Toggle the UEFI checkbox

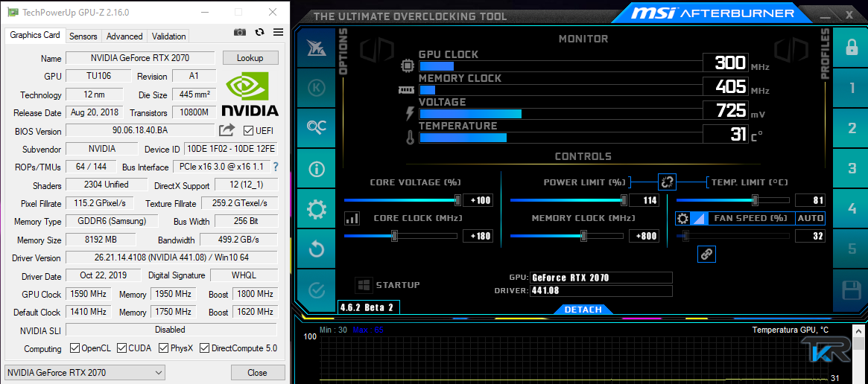[x=249, y=130]
